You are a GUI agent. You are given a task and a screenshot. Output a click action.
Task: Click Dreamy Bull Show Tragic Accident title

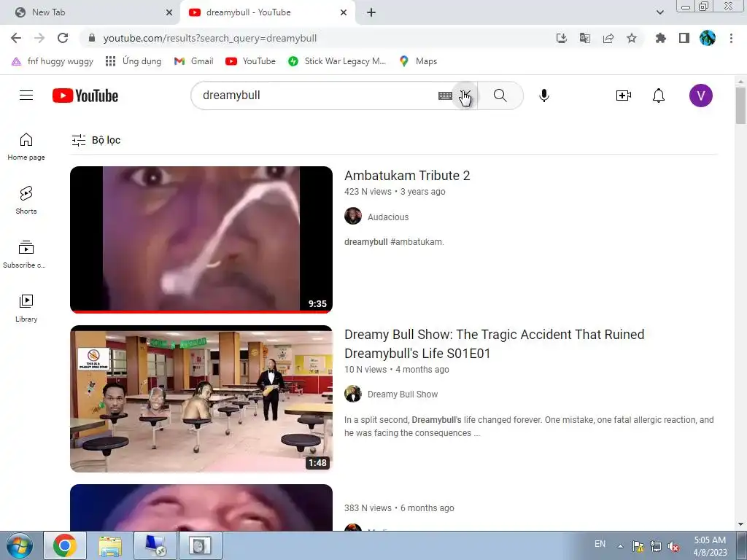pos(494,344)
